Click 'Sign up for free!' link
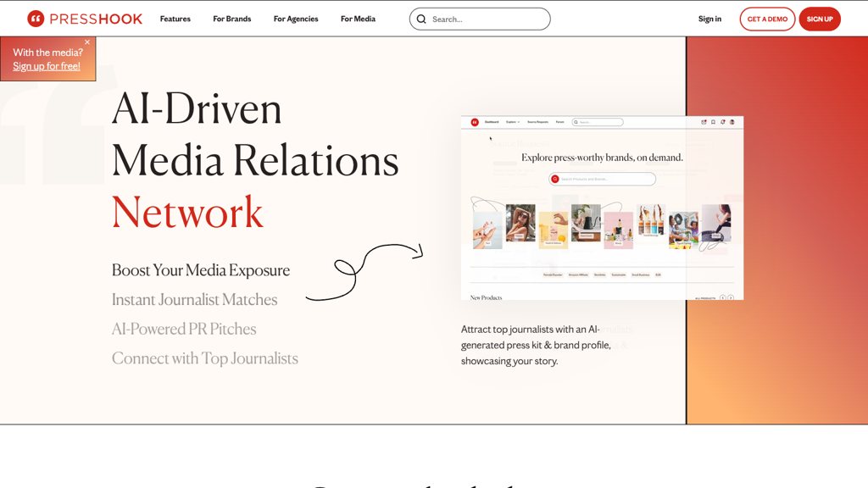 coord(47,66)
